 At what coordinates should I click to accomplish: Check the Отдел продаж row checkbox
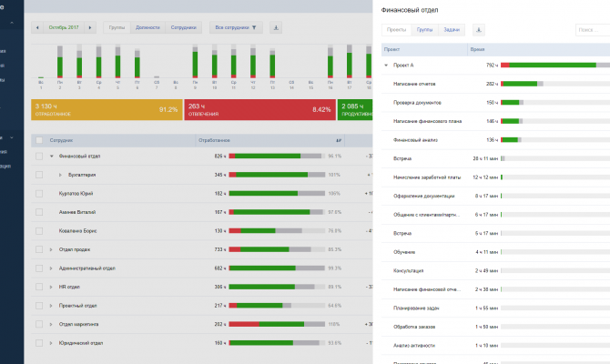tap(39, 249)
